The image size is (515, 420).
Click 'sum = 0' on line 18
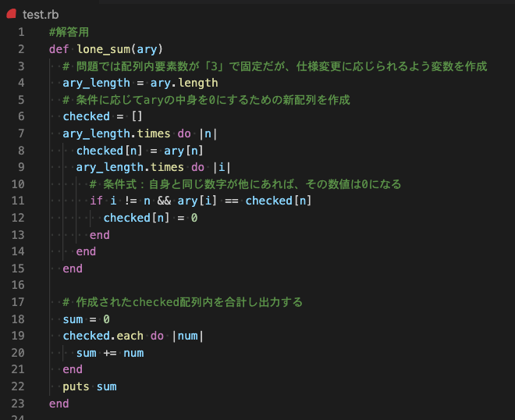[x=86, y=319]
